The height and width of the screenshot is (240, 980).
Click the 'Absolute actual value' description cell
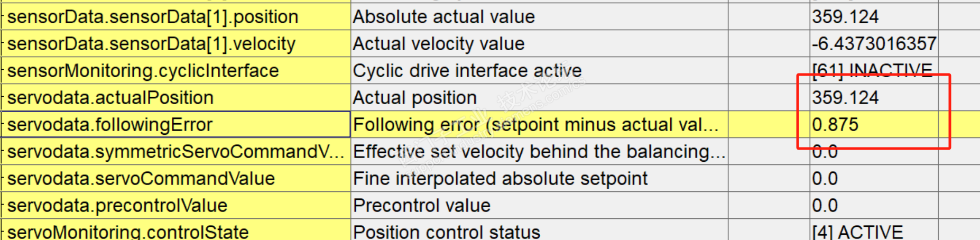pyautogui.click(x=444, y=17)
